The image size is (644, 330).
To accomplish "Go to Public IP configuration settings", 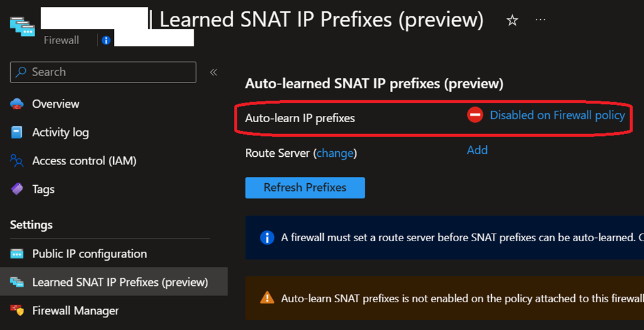I will coord(89,254).
